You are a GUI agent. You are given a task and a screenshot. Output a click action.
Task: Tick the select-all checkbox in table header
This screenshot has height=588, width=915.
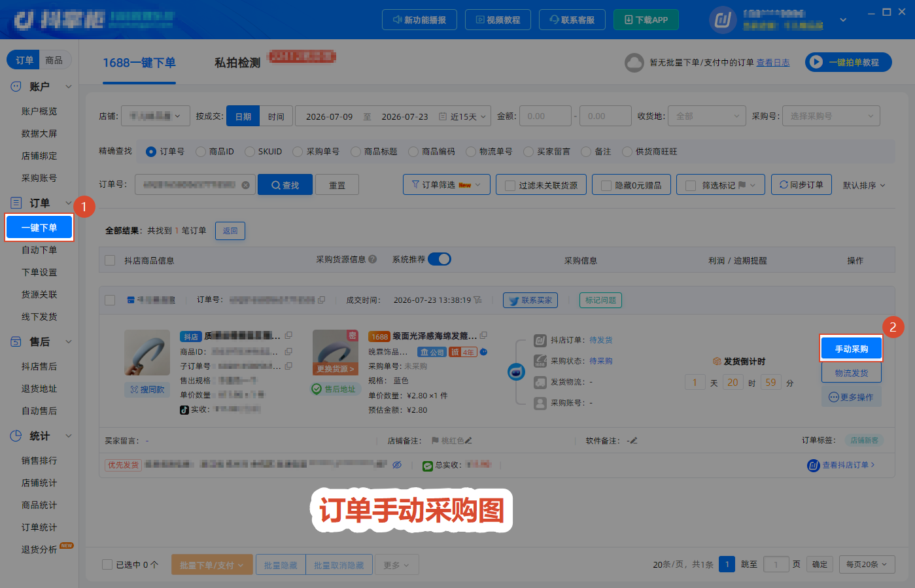(x=110, y=260)
